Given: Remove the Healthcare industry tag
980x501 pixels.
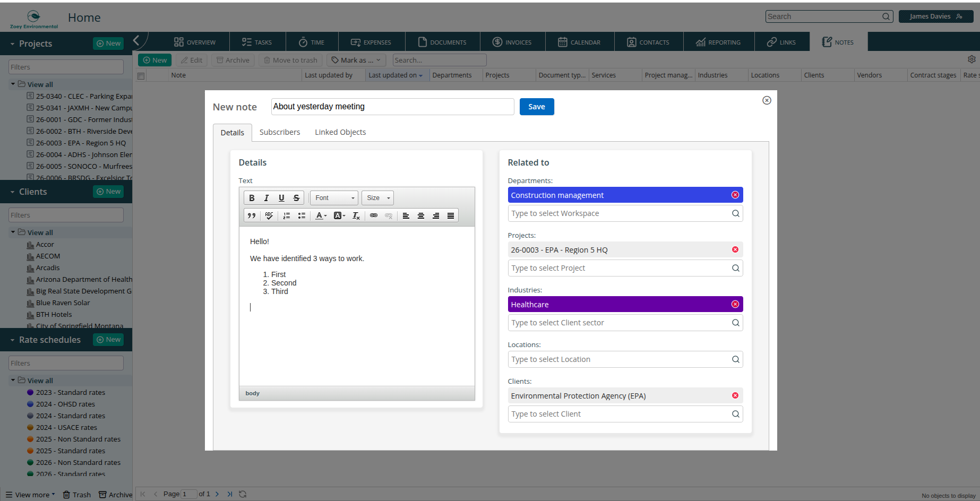Looking at the screenshot, I should click(735, 304).
